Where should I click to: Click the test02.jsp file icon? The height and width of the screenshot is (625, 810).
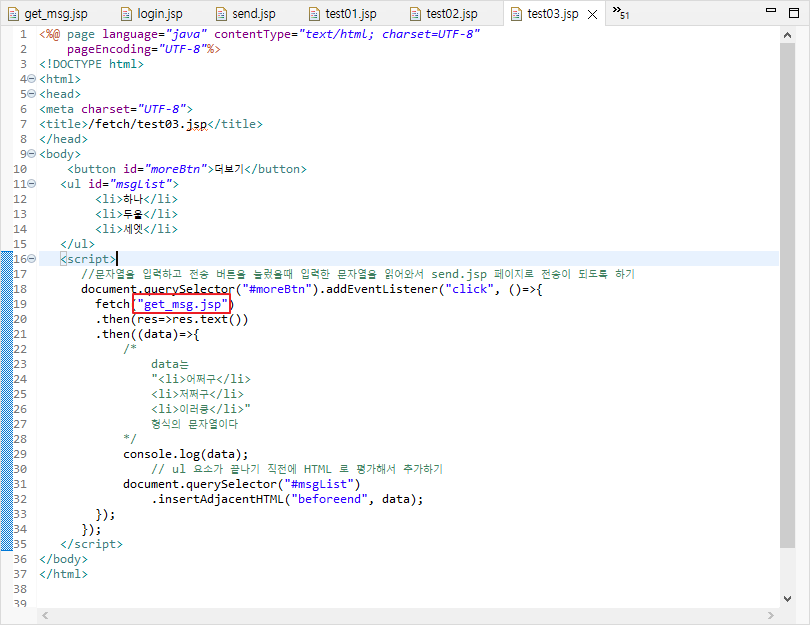point(415,14)
